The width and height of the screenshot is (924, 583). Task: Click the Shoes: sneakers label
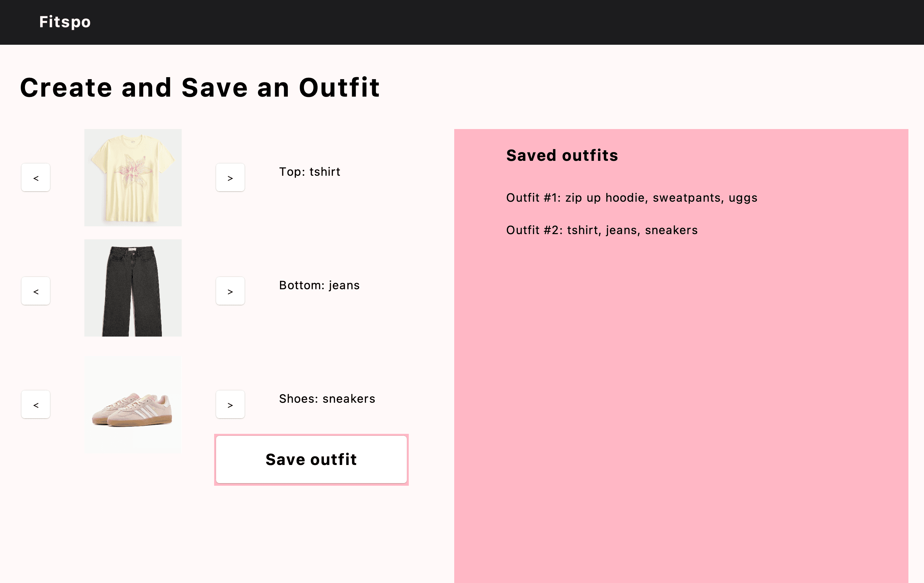[327, 399]
